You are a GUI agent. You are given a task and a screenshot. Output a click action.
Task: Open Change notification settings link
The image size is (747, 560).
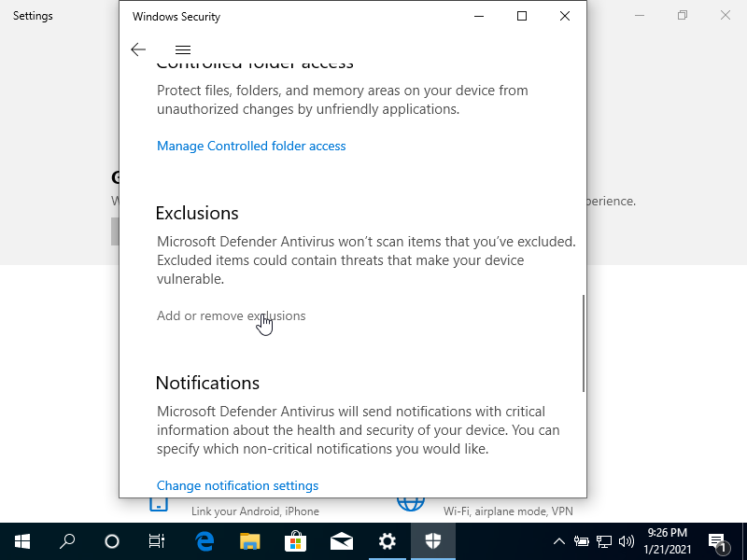pos(237,485)
